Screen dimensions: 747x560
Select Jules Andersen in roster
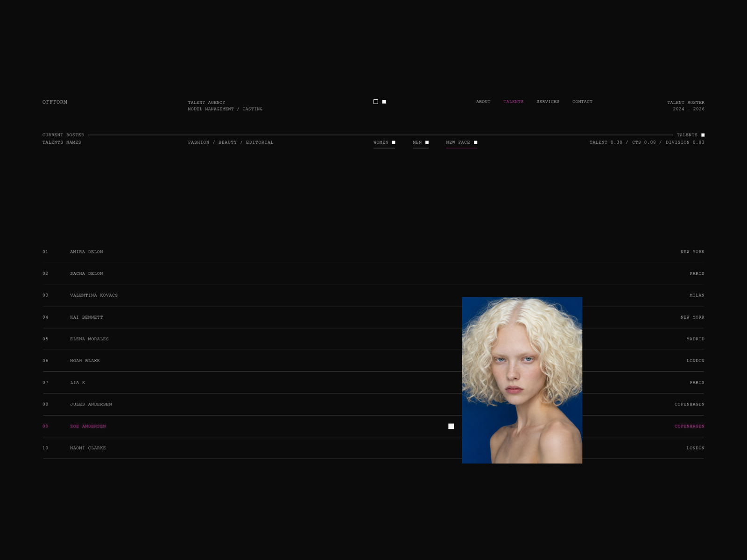tap(91, 404)
